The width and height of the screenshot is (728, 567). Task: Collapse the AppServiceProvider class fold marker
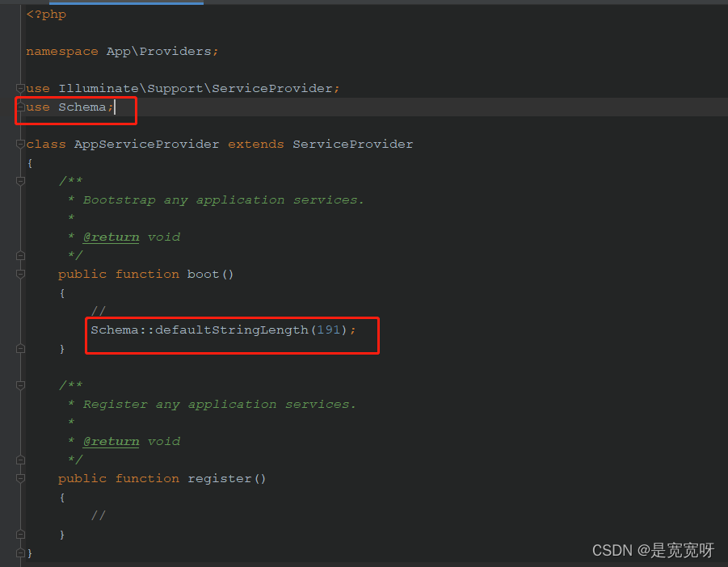20,145
